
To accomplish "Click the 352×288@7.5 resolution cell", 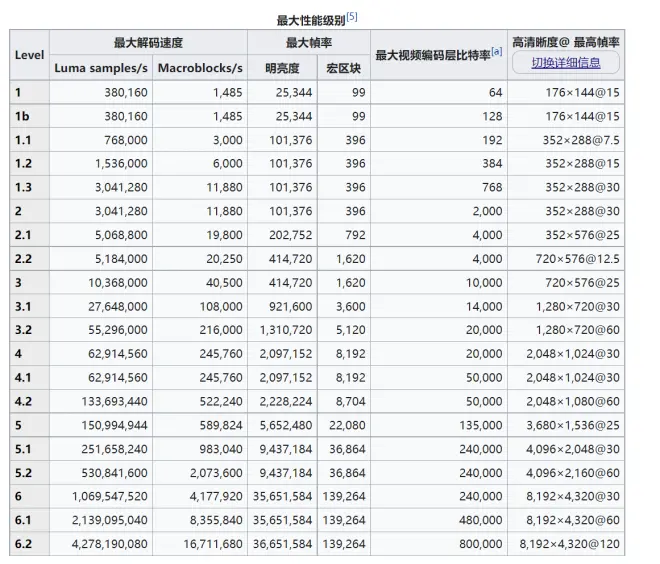I will pos(566,140).
